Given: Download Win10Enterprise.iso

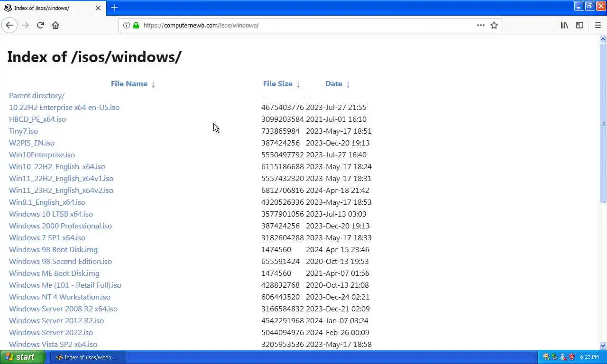Looking at the screenshot, I should pyautogui.click(x=42, y=155).
